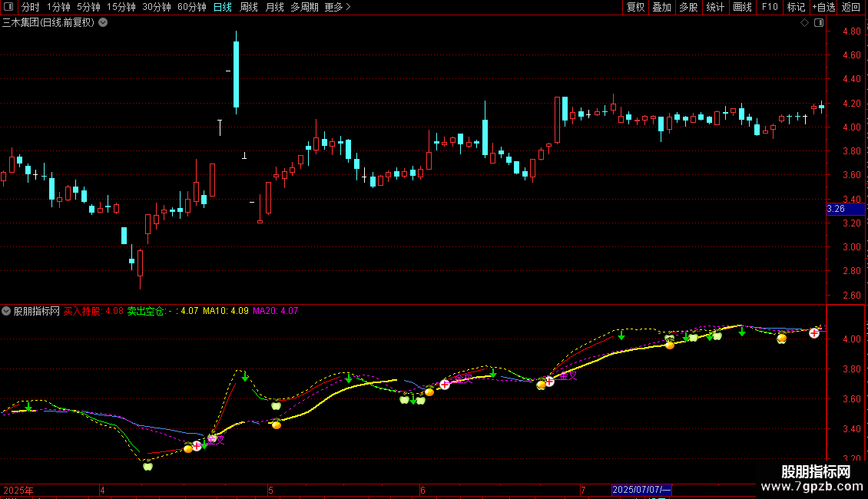
Task: Click the month 7 marker on timeline
Action: pyautogui.click(x=583, y=490)
